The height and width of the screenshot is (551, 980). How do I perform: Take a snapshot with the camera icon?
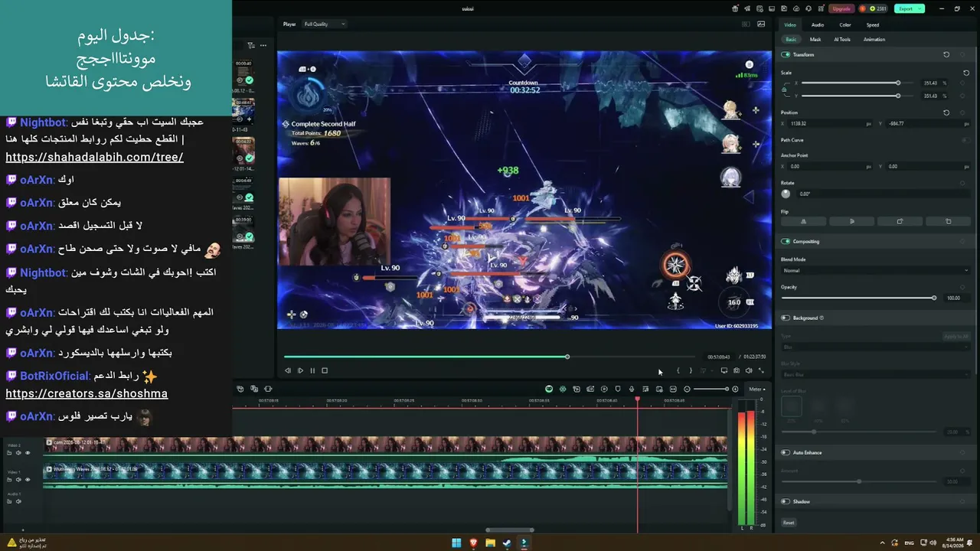pos(737,370)
